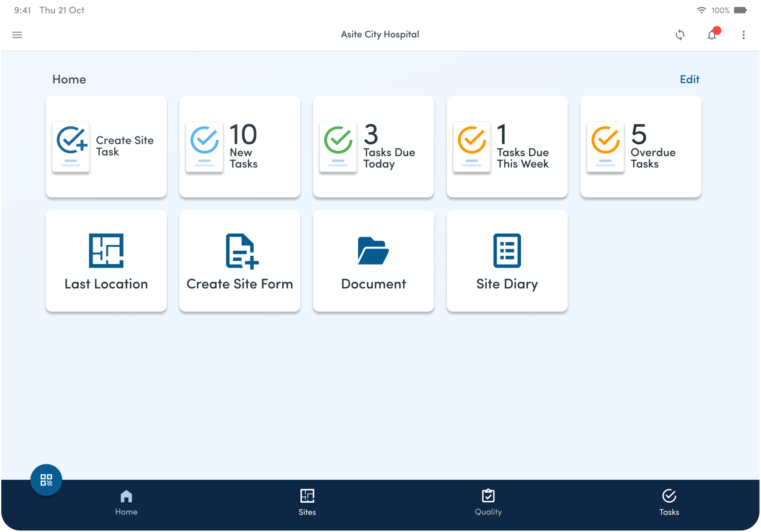Switch to the Sites tab
Screen dimensions: 761x532
point(307,502)
